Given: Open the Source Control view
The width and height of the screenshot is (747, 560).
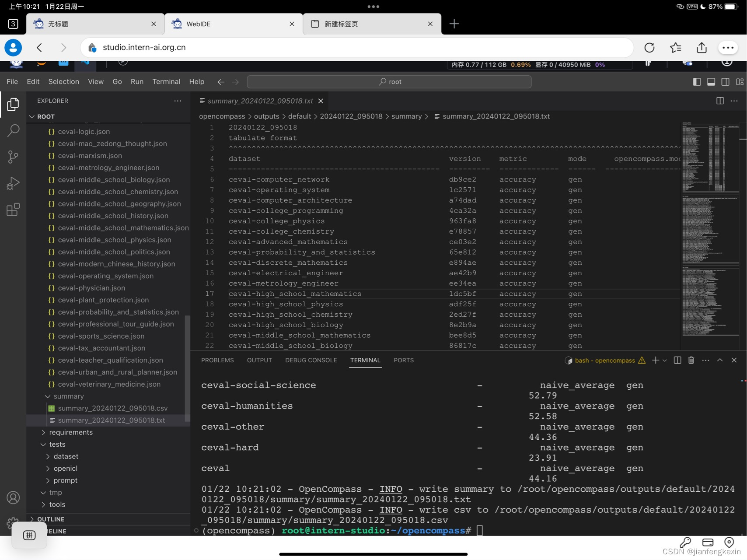Looking at the screenshot, I should (13, 157).
